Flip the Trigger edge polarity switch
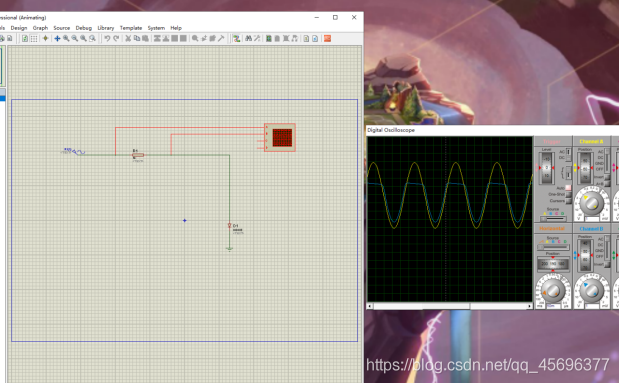The image size is (620, 384). pos(568,173)
